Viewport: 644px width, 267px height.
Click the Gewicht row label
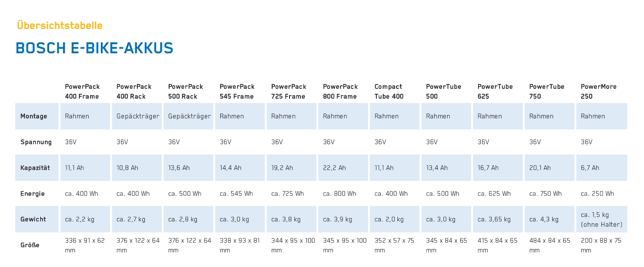pos(33,219)
